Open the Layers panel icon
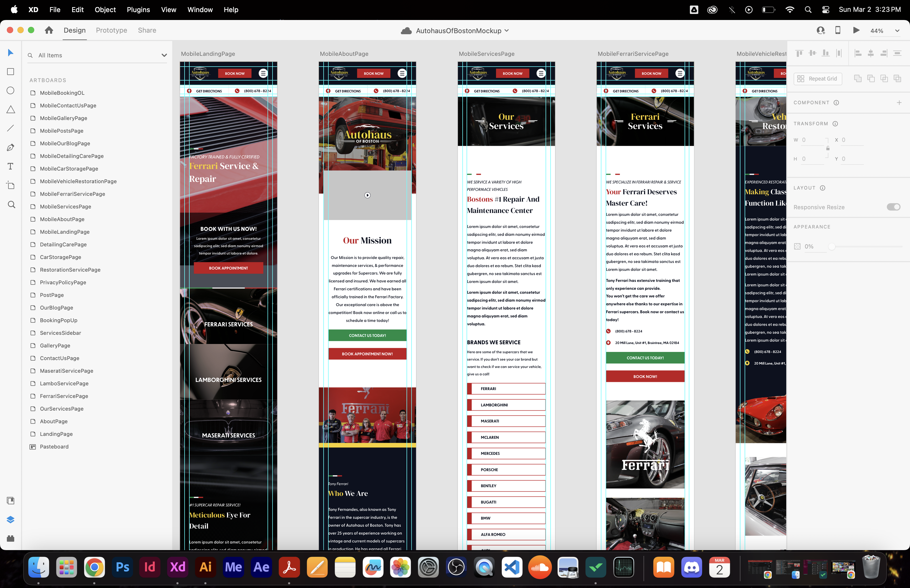The height and width of the screenshot is (588, 910). [11, 520]
